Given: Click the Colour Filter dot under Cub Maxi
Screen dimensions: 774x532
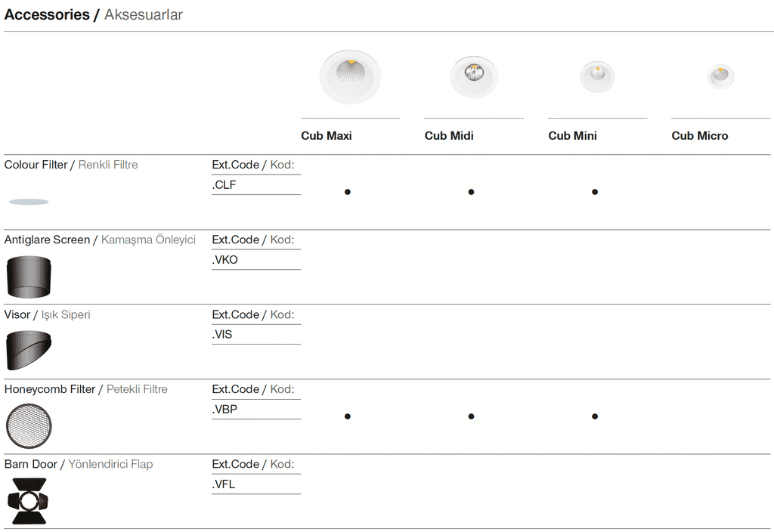Looking at the screenshot, I should pos(348,192).
